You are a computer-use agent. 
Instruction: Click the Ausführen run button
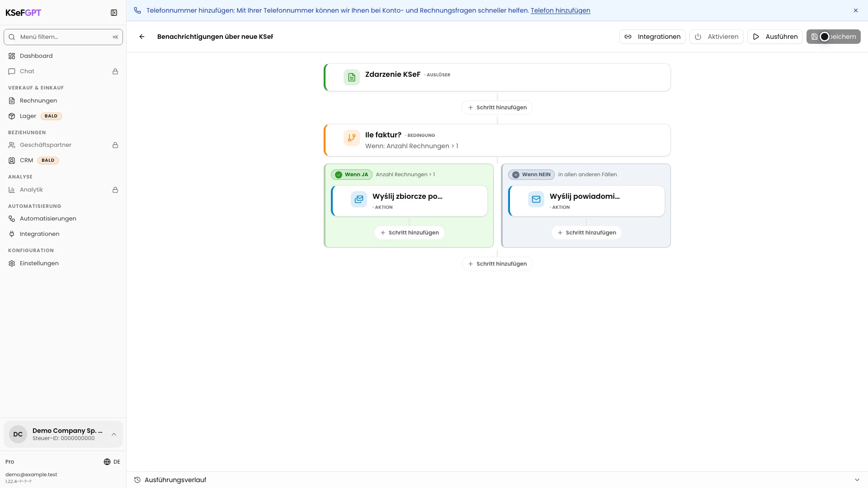775,37
